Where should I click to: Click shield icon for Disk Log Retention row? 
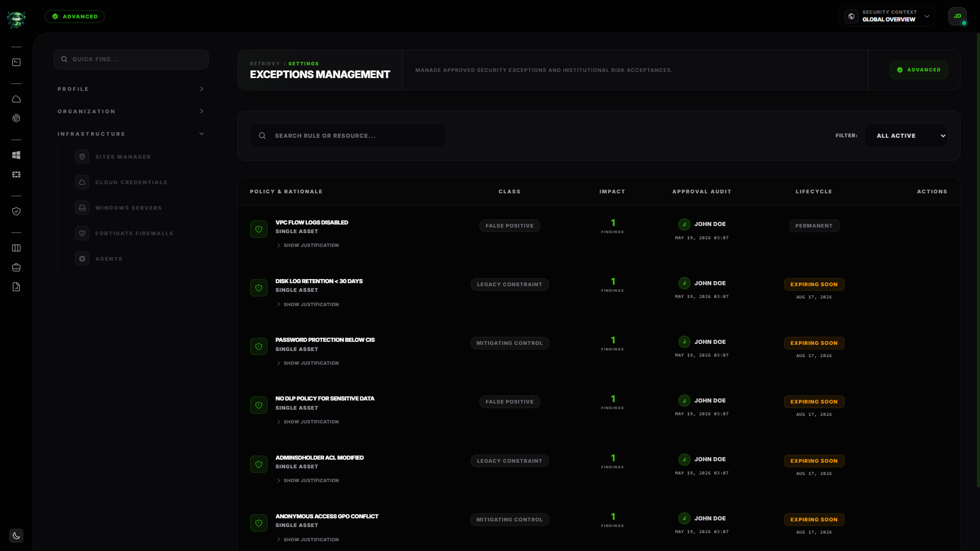pyautogui.click(x=259, y=288)
